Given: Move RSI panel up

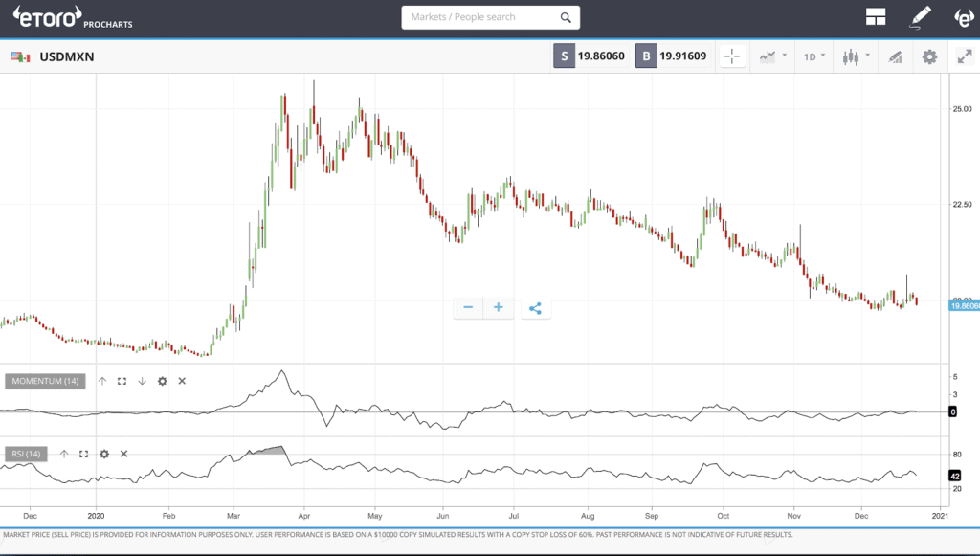Looking at the screenshot, I should 64,455.
